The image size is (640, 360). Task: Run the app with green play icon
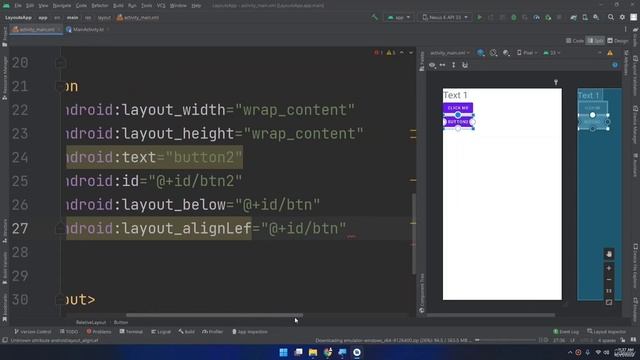(x=480, y=18)
